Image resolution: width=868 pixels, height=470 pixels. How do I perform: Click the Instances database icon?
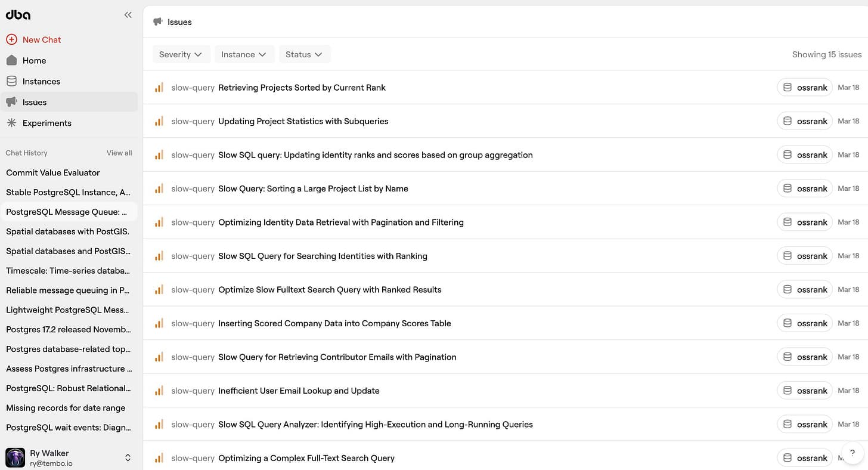11,81
